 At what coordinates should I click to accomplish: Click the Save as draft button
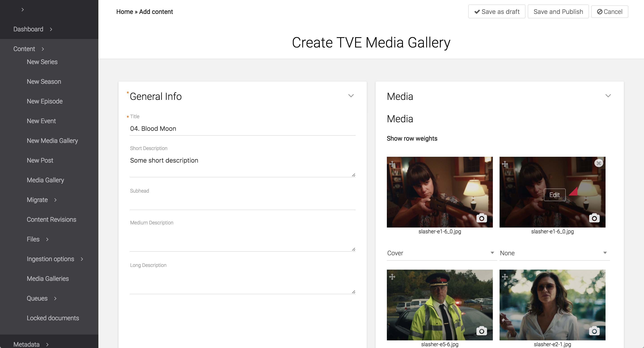click(496, 11)
